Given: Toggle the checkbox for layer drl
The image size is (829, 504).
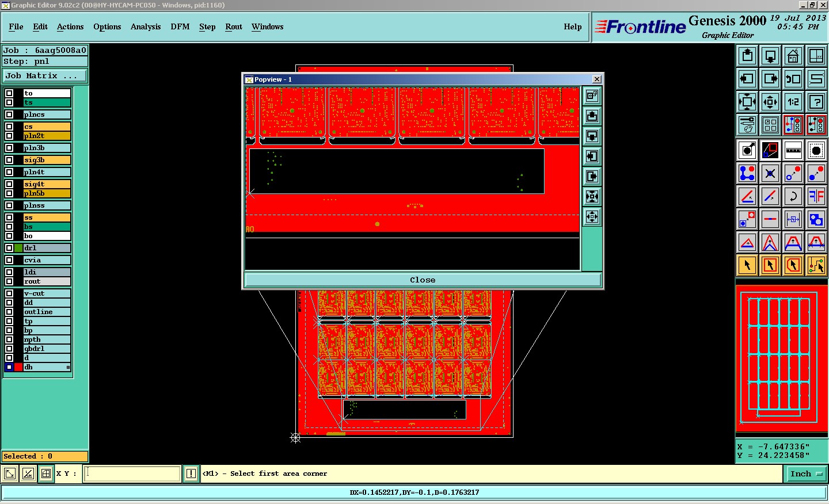Looking at the screenshot, I should pyautogui.click(x=9, y=248).
